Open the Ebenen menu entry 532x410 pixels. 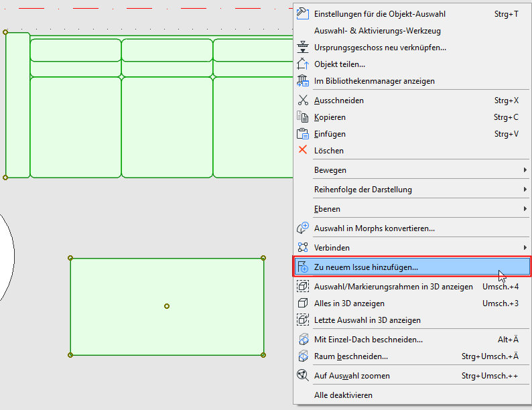click(412, 209)
